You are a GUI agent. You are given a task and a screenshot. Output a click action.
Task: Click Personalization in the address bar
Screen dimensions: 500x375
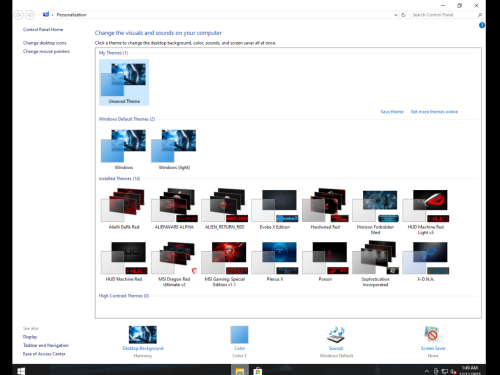pyautogui.click(x=71, y=15)
